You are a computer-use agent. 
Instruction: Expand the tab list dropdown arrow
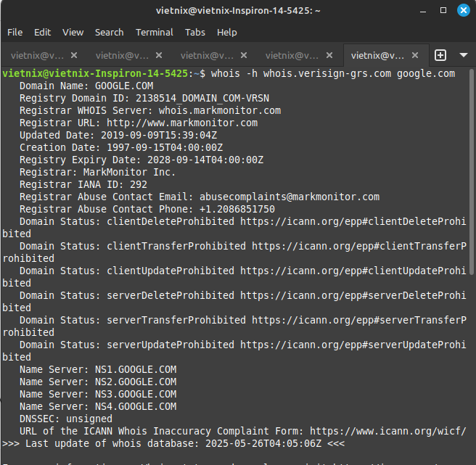click(463, 55)
